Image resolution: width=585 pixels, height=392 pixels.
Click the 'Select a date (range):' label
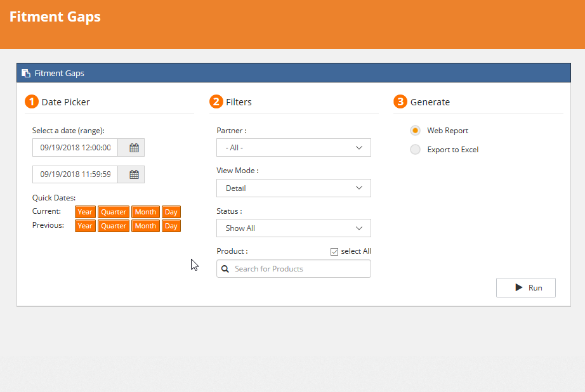point(69,131)
